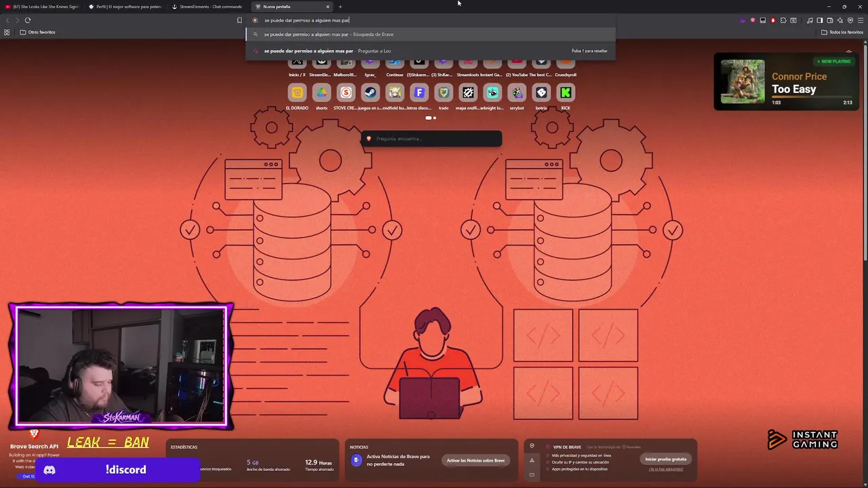Click the Connor Price album thumbnail
This screenshot has height=488, width=868.
click(743, 81)
